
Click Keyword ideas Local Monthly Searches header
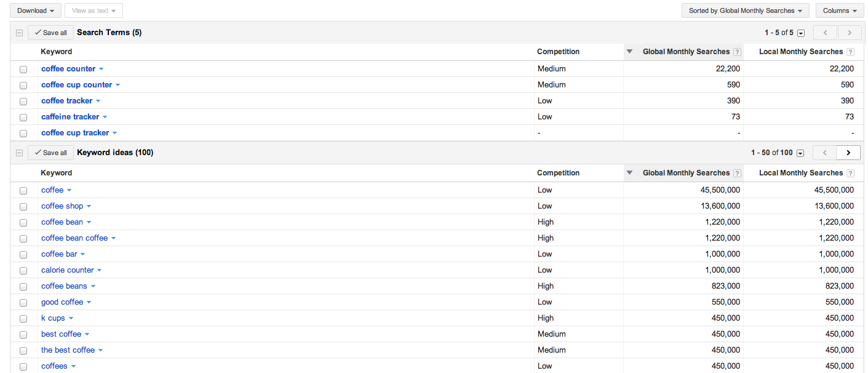tap(801, 173)
